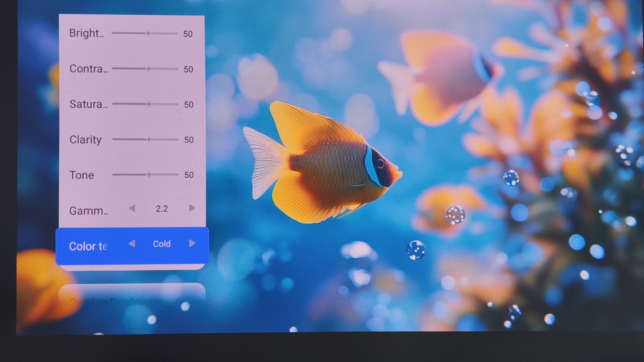
Task: Click the Tone slider handle
Action: pos(149,174)
